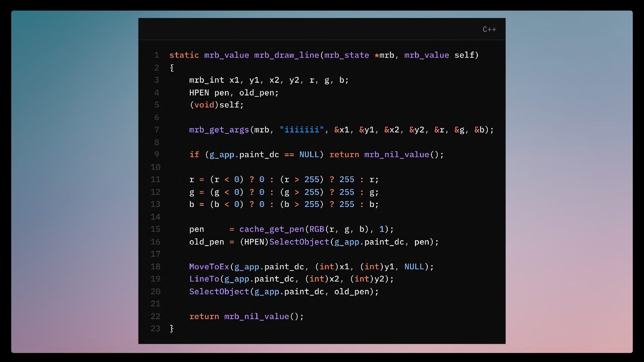Click line number 1 in gutter
Image resolution: width=644 pixels, height=362 pixels.
(157, 55)
